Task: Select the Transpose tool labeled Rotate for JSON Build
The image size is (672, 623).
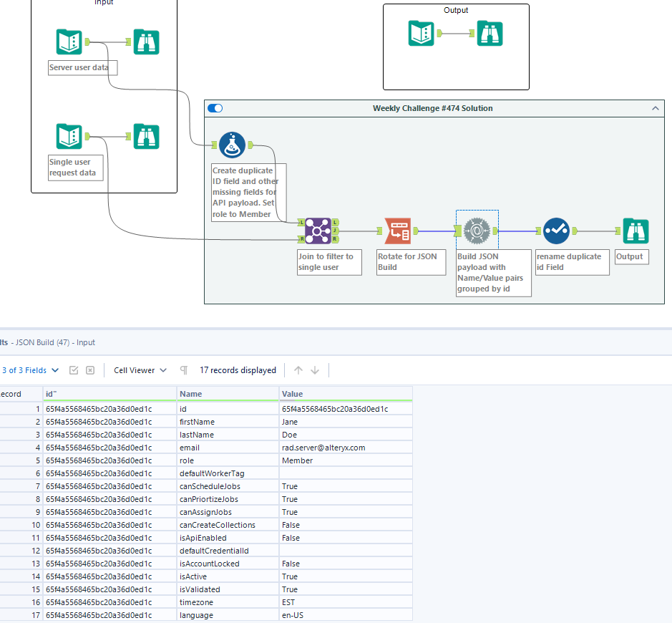Action: [398, 231]
